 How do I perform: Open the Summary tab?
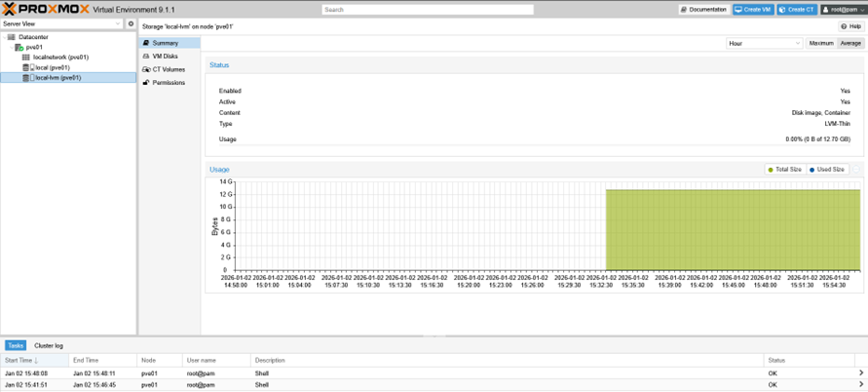pos(170,43)
